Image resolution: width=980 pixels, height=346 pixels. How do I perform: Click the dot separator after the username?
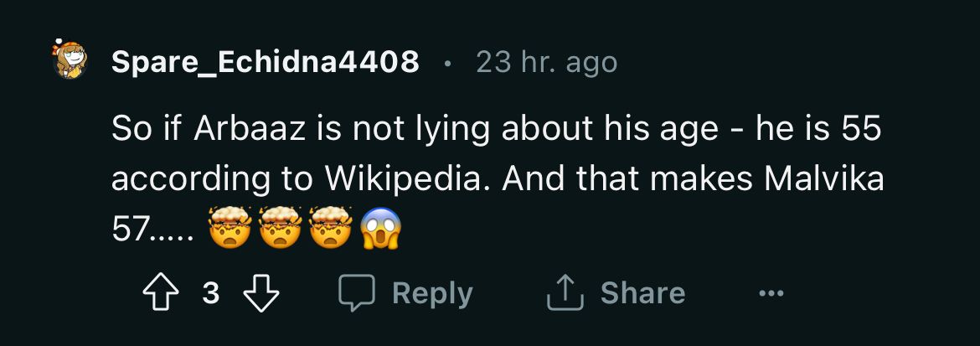[x=448, y=62]
